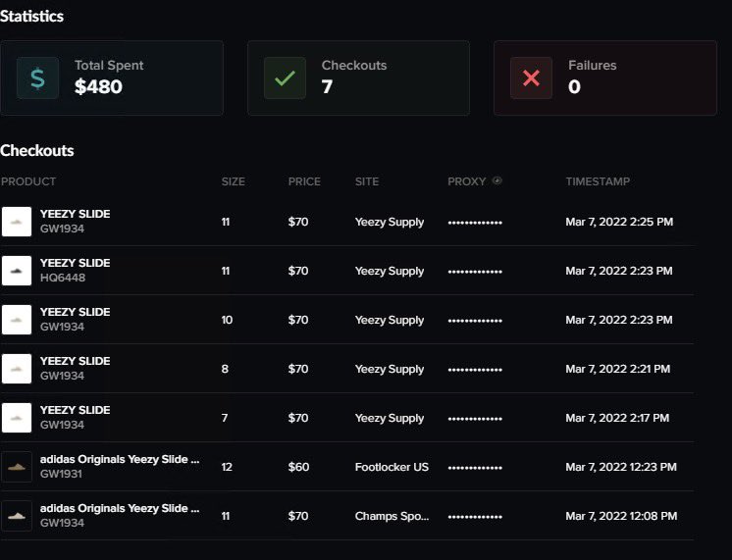
Task: Click size 7 cell
Action: [225, 418]
